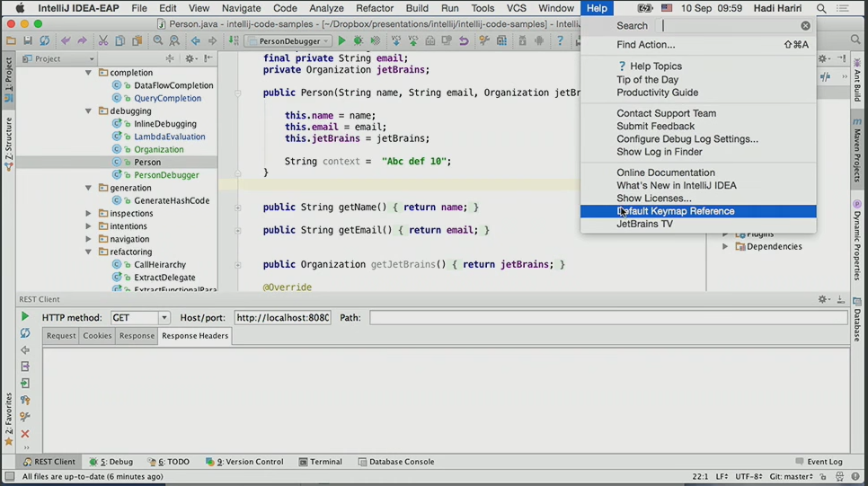Click the Cut scissors icon

click(x=103, y=41)
